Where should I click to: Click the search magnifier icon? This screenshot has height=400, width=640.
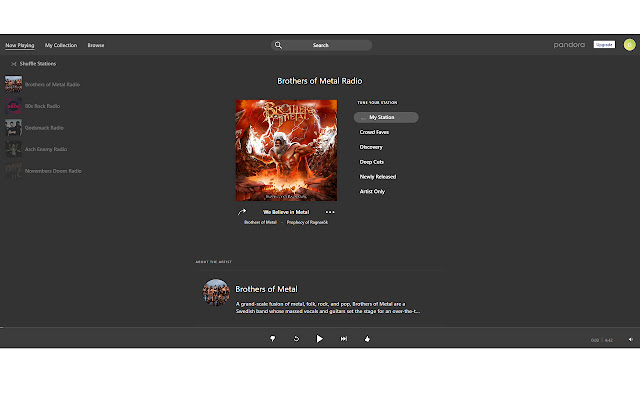click(278, 45)
